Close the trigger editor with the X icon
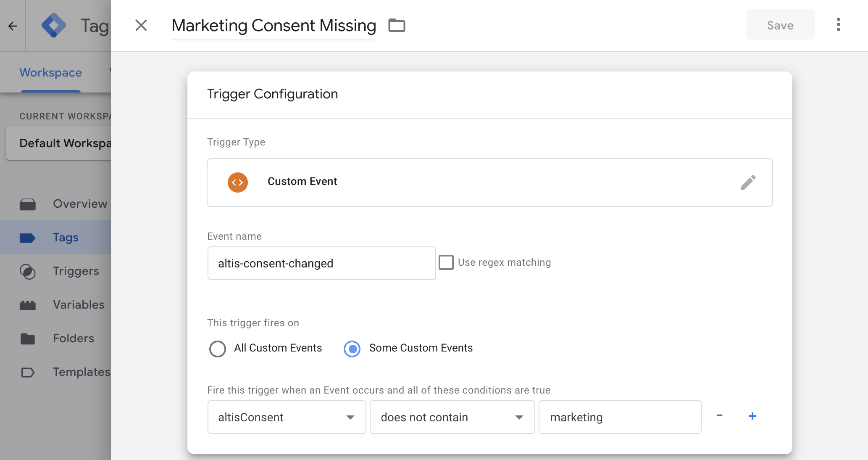 click(x=141, y=25)
